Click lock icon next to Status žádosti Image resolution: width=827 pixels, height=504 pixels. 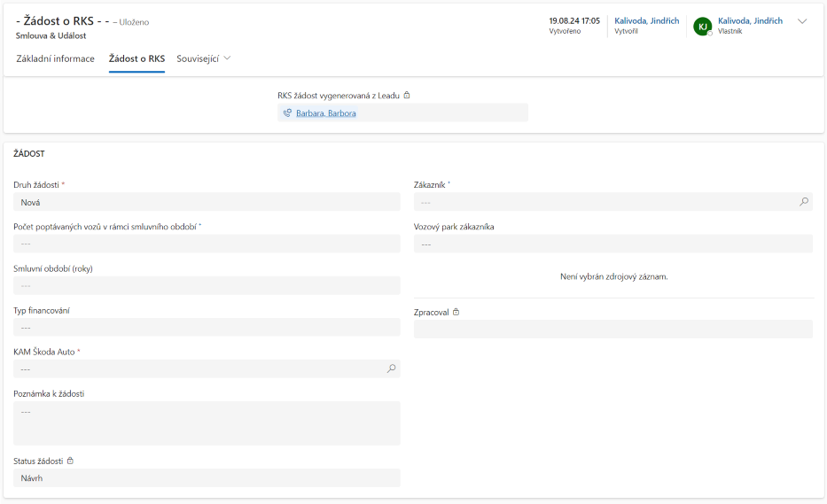coord(71,461)
